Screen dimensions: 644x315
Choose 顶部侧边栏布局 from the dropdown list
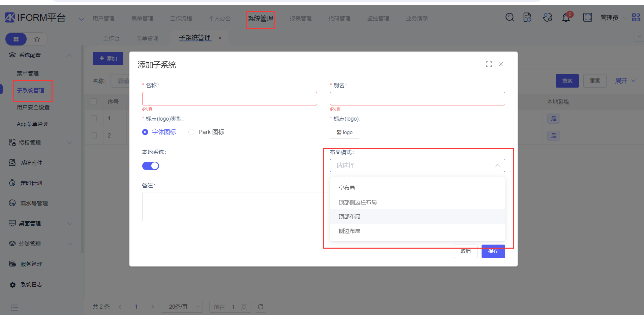(x=358, y=202)
